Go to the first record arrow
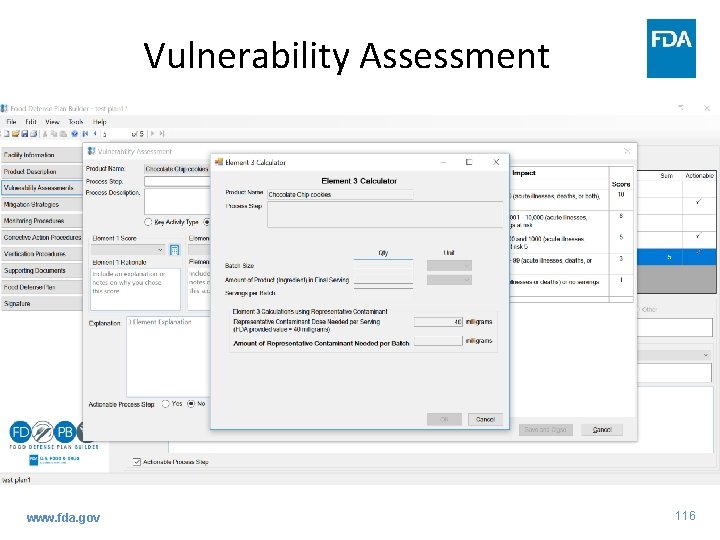Screen dimensions: 720x540 (85, 134)
